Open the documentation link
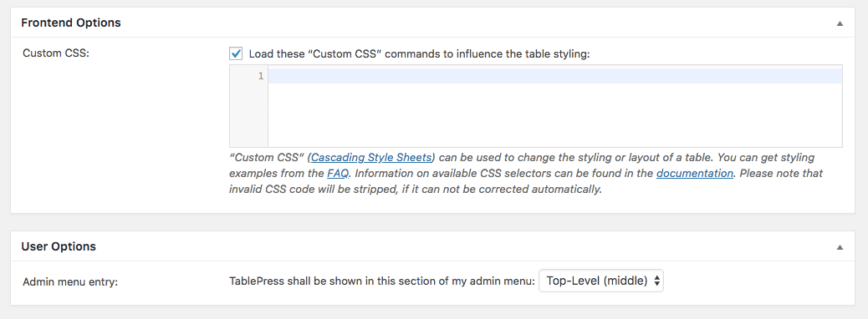The width and height of the screenshot is (868, 319). tap(695, 173)
